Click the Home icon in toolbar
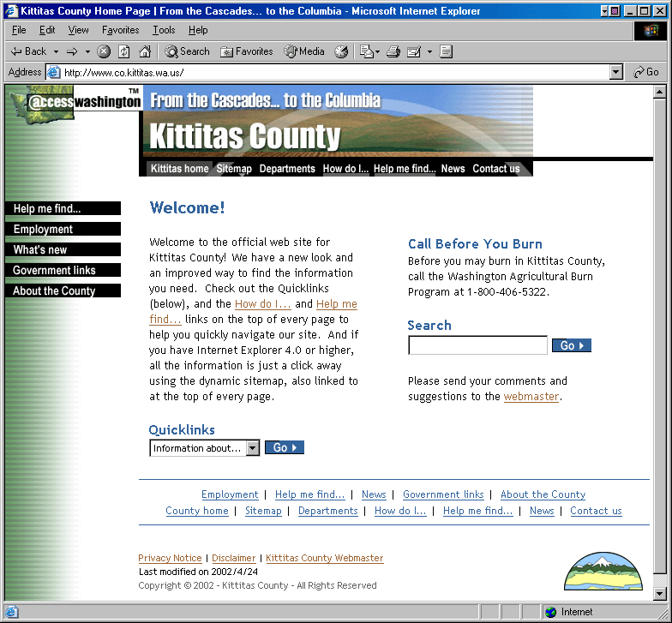Screen dimensions: 672x623 (x=145, y=51)
